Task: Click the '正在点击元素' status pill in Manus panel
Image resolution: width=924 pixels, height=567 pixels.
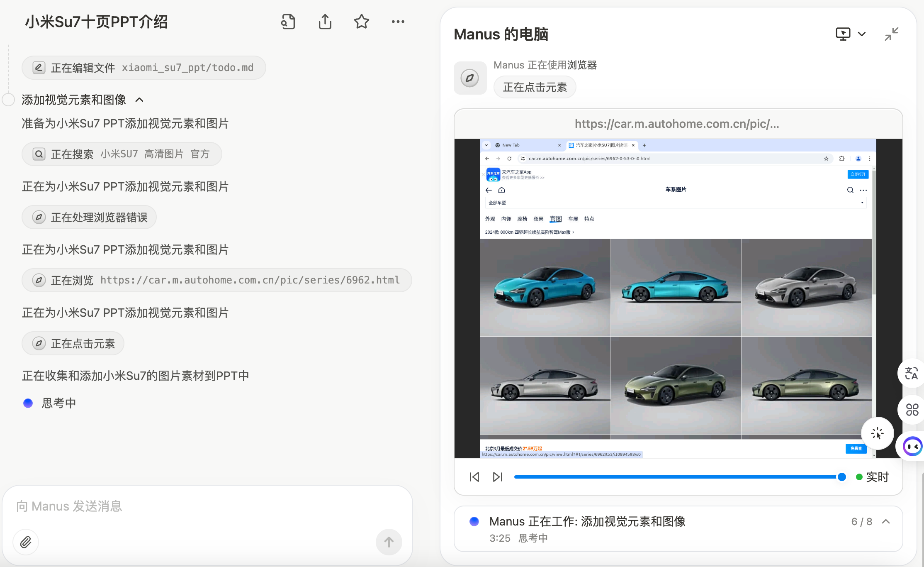Action: coord(535,87)
